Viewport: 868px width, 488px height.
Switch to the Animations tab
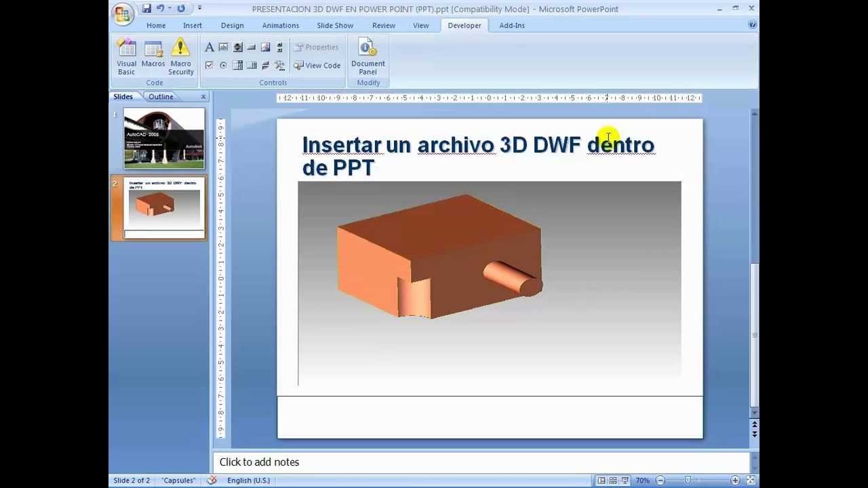(280, 25)
